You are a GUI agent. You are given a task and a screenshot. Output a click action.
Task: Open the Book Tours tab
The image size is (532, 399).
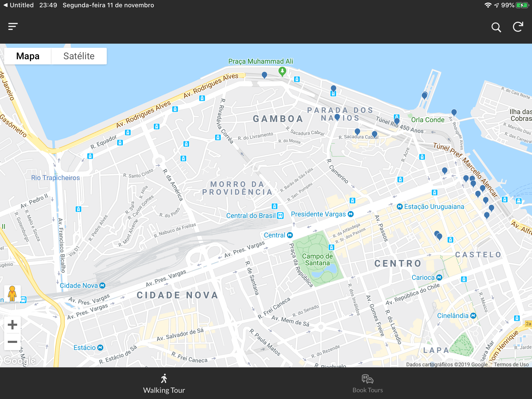point(368,384)
